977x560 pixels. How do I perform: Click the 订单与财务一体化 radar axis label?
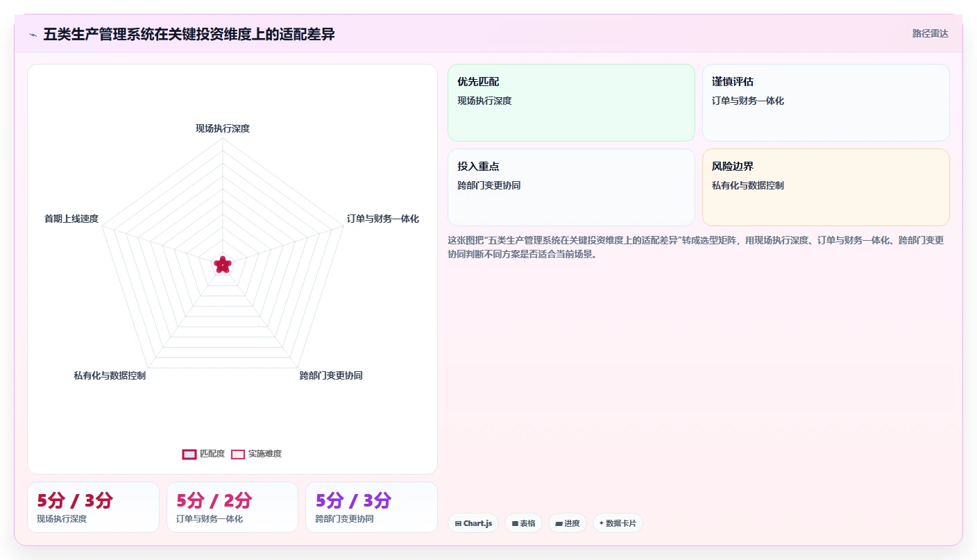(x=383, y=219)
